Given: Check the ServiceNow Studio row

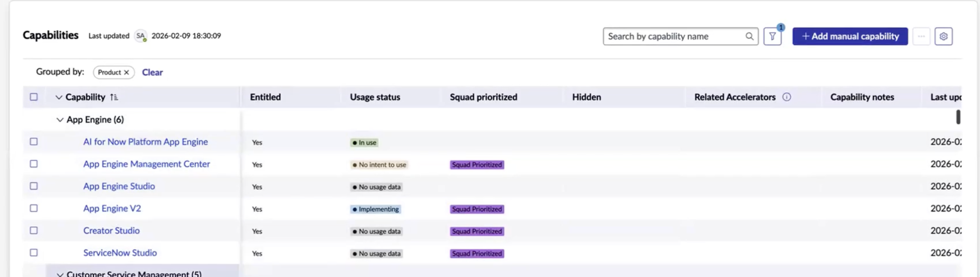Looking at the screenshot, I should click(33, 253).
